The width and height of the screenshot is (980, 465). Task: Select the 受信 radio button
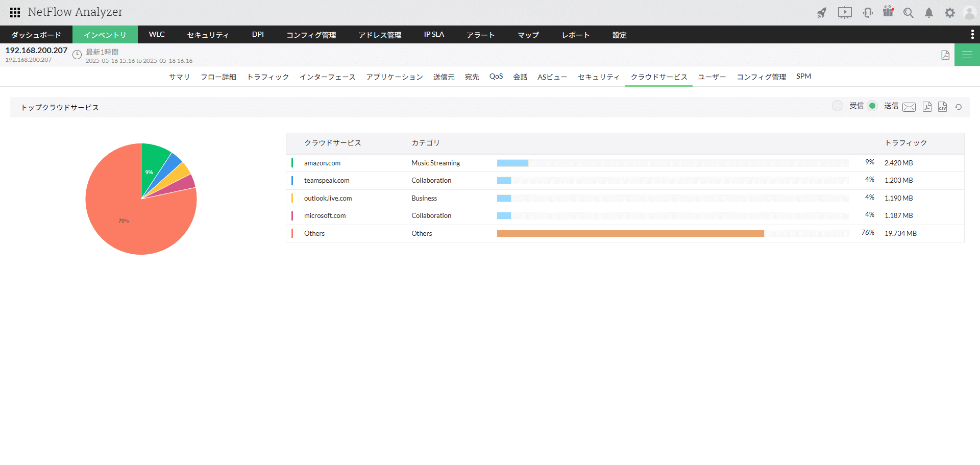[838, 106]
